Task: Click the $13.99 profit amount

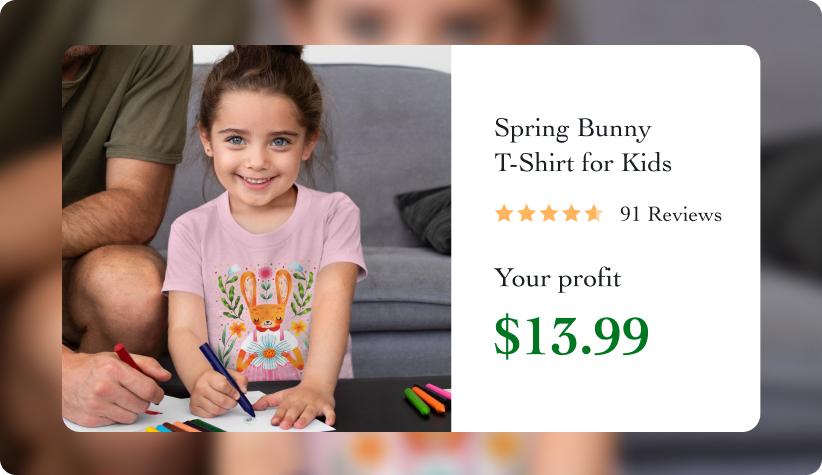Action: [x=571, y=336]
